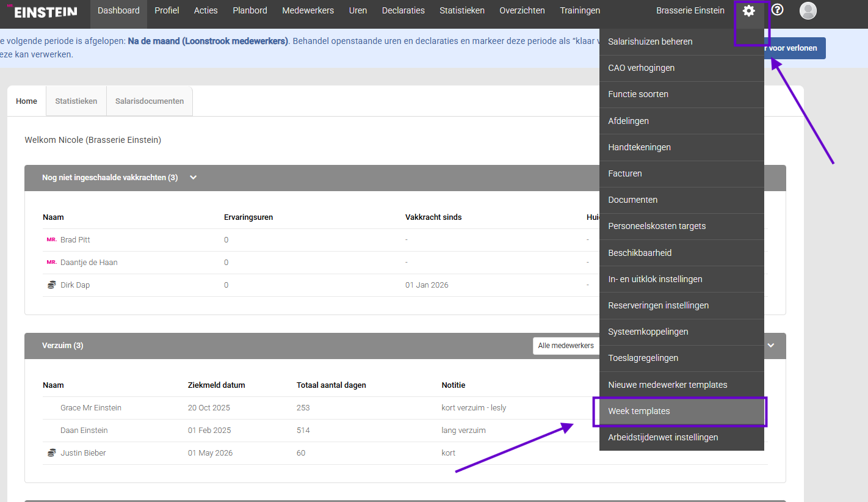The image size is (868, 502).
Task: Open In- en uitklok instellingen
Action: point(682,279)
